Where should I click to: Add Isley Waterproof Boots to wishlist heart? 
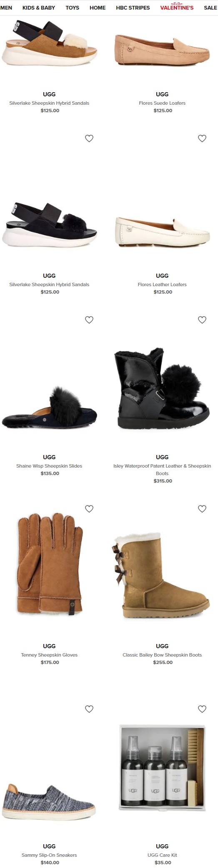point(202,320)
